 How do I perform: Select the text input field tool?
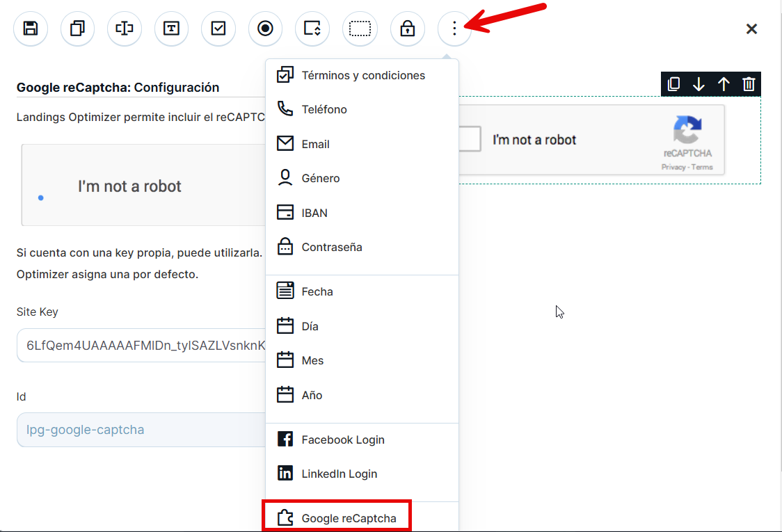(x=125, y=29)
